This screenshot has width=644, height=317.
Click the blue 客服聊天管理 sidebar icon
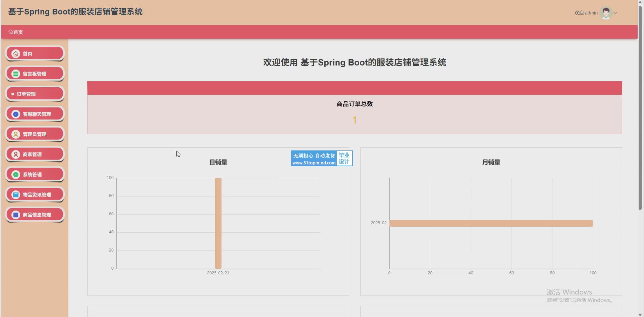pos(16,114)
